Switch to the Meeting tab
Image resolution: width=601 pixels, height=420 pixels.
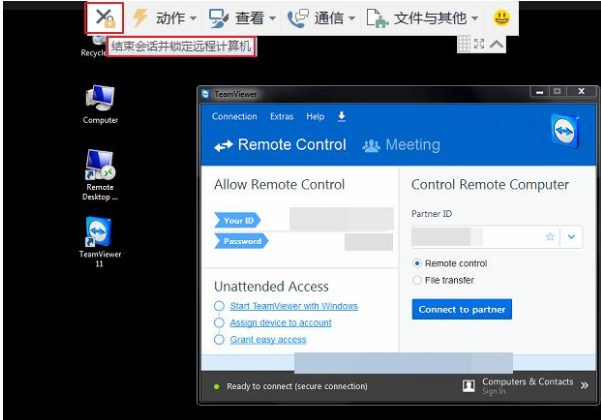(x=401, y=145)
